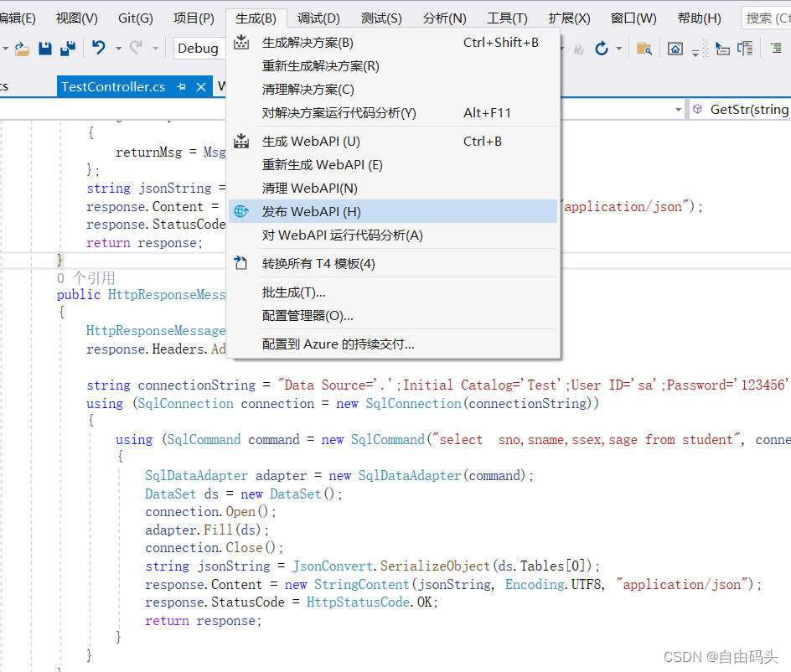Click the build-solution icon beside 生成解决方案

tap(241, 42)
